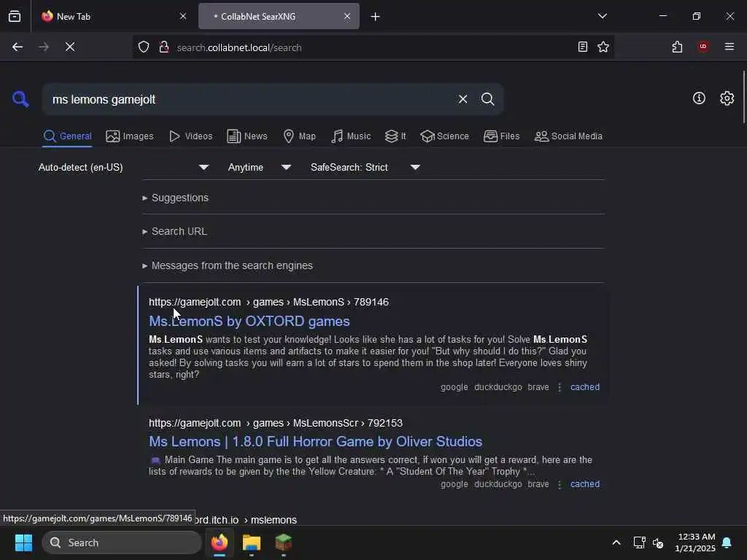Open Minecraft grass block taskbar icon
This screenshot has height=560, width=747.
pos(284,542)
